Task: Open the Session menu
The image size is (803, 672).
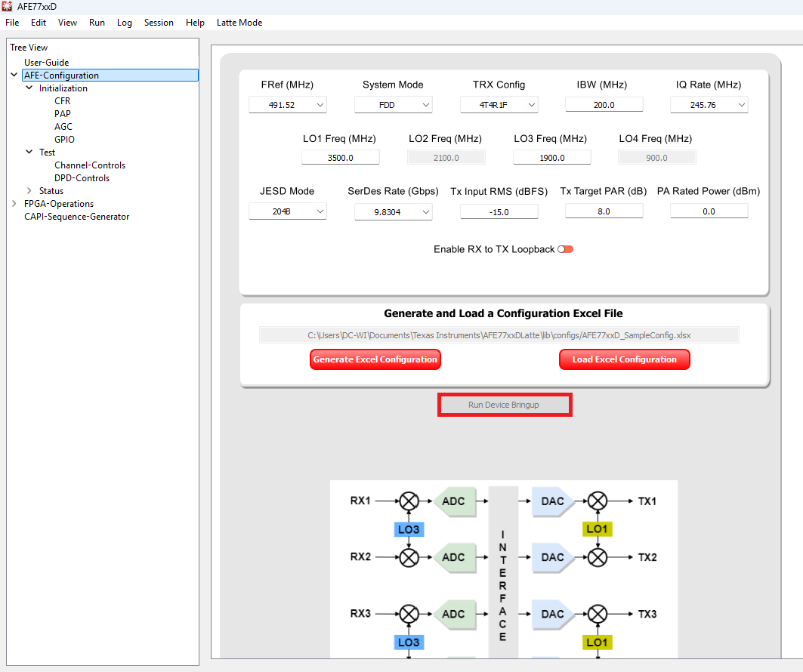Action: [159, 23]
